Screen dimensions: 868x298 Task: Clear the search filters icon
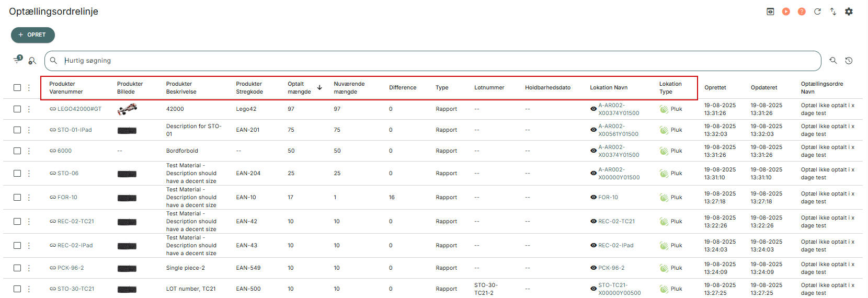32,61
